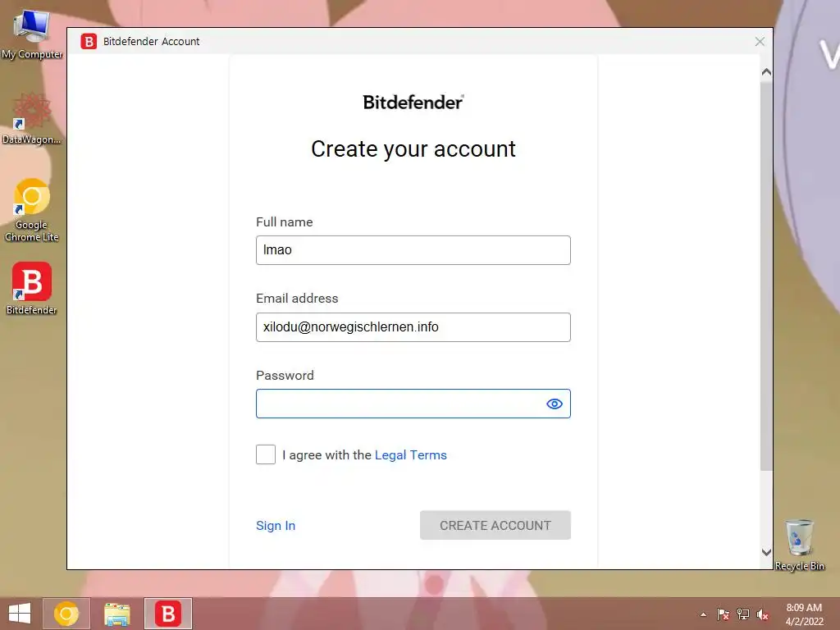Click the scrollbar down arrow

click(767, 552)
